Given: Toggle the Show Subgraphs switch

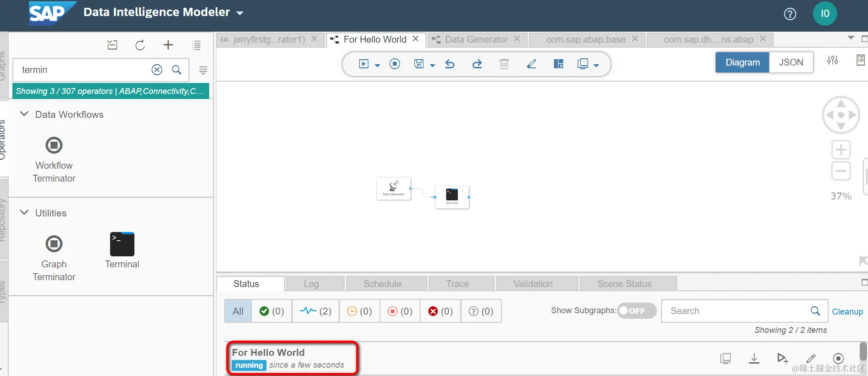Looking at the screenshot, I should coord(637,310).
